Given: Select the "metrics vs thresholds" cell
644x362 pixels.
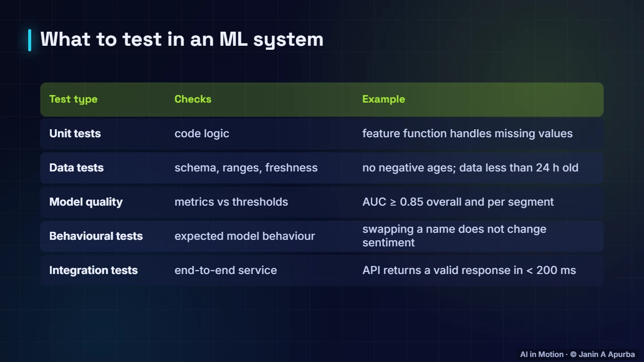Looking at the screenshot, I should [x=231, y=202].
